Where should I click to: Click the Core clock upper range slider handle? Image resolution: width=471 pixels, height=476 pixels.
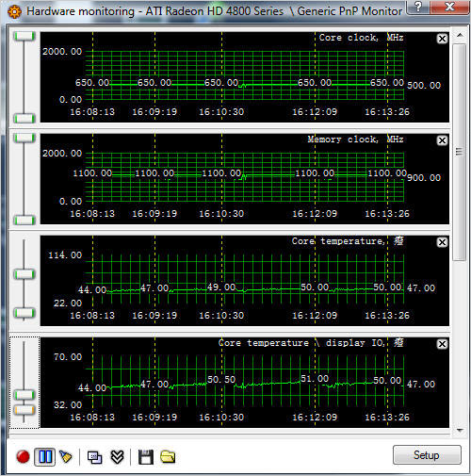click(x=24, y=36)
